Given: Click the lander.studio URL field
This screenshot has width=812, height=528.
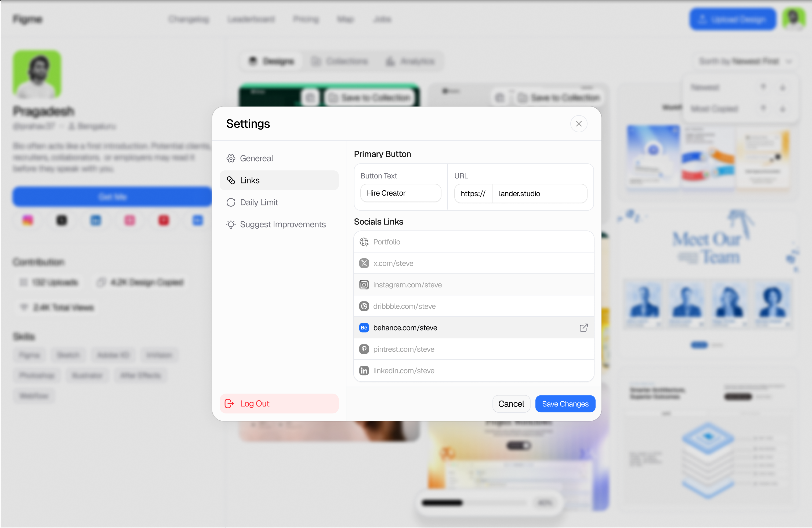Looking at the screenshot, I should (540, 194).
